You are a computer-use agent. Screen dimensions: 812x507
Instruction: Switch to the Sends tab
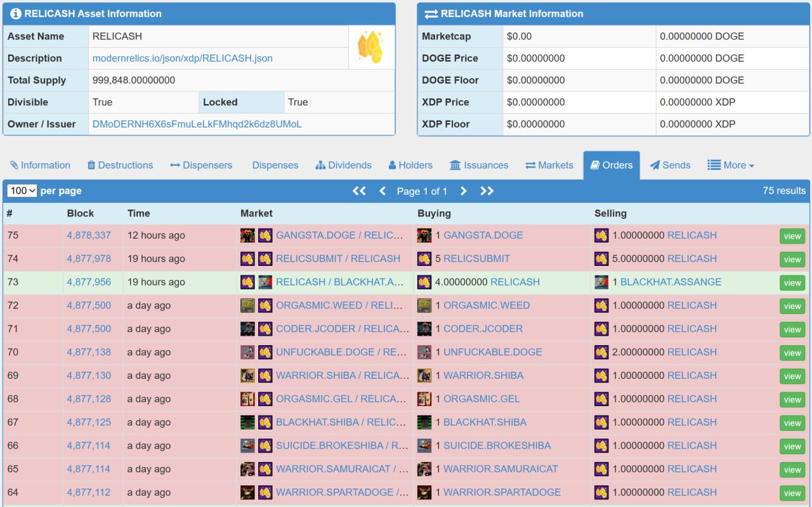670,165
